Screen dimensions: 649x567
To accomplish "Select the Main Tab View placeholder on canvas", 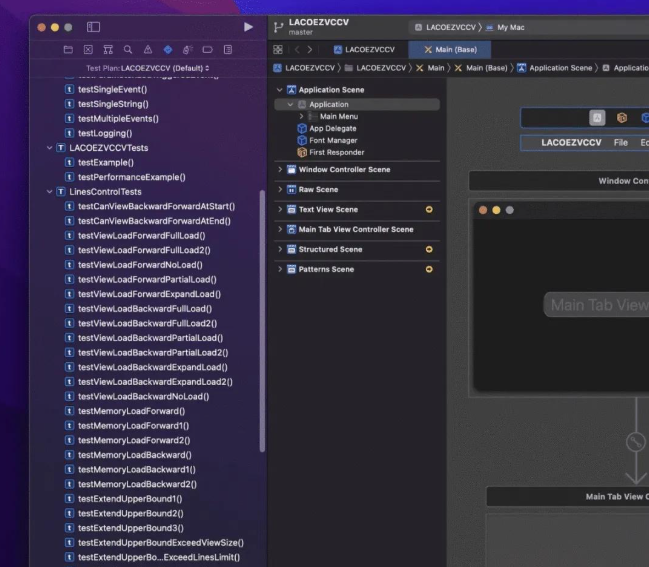I will tap(596, 305).
